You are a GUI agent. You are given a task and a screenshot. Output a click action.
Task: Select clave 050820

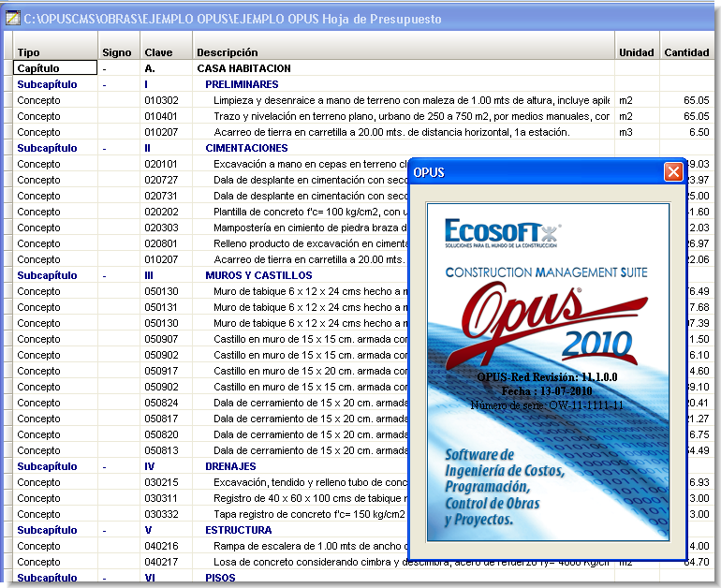[x=161, y=434]
